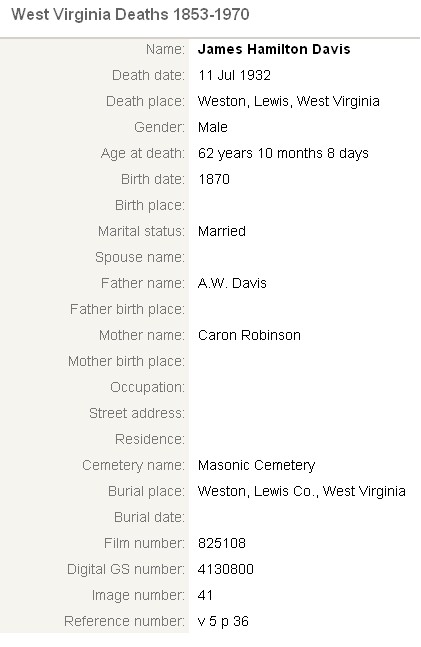Click the death place Weston, Lewis, West Virginia
This screenshot has width=421, height=647.
pyautogui.click(x=289, y=101)
